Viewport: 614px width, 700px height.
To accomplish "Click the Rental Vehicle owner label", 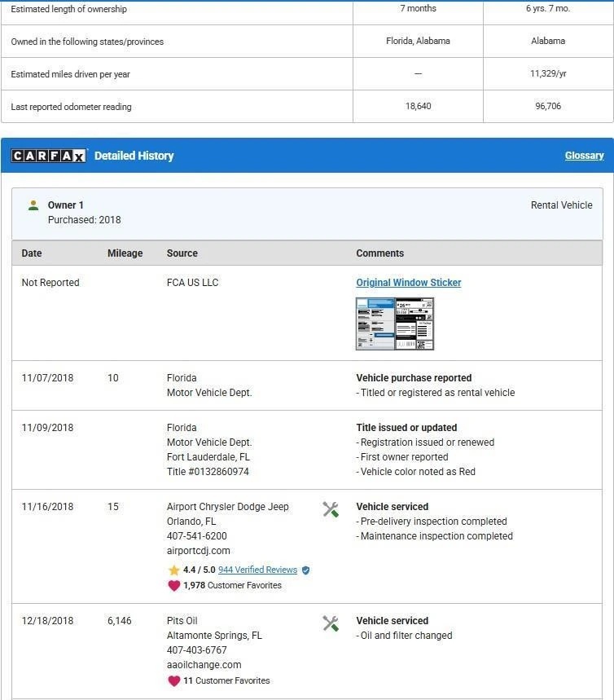I will 561,205.
